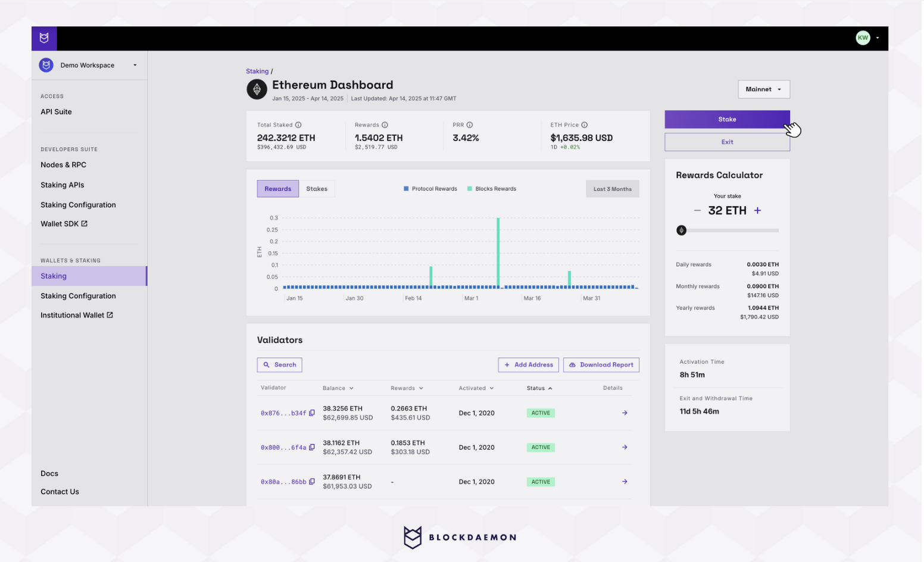This screenshot has width=924, height=562.
Task: Click the $1,635.98 USD ETH price value
Action: tap(581, 138)
